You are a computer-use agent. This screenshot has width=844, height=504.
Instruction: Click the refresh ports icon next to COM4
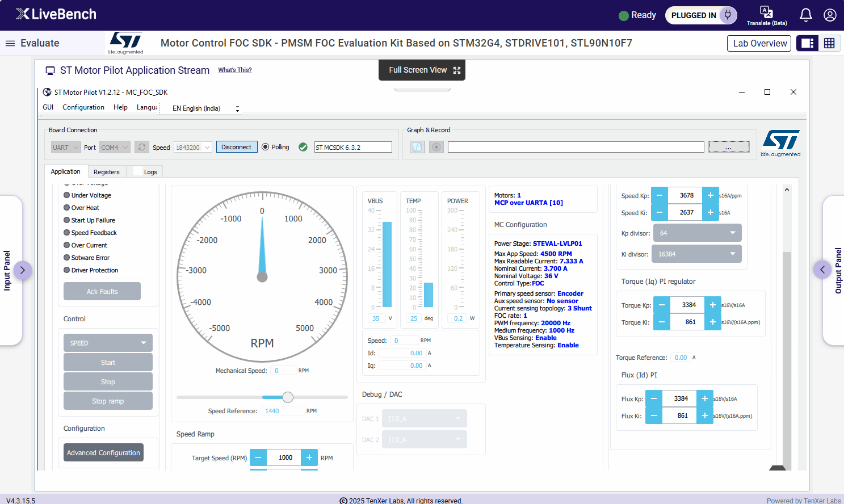[x=142, y=147]
